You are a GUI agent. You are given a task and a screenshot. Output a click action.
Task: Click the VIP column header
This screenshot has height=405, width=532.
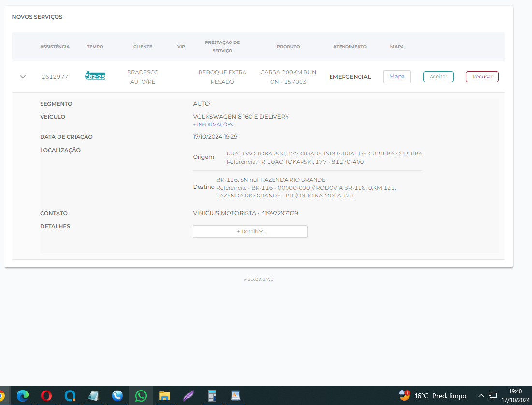pyautogui.click(x=181, y=47)
